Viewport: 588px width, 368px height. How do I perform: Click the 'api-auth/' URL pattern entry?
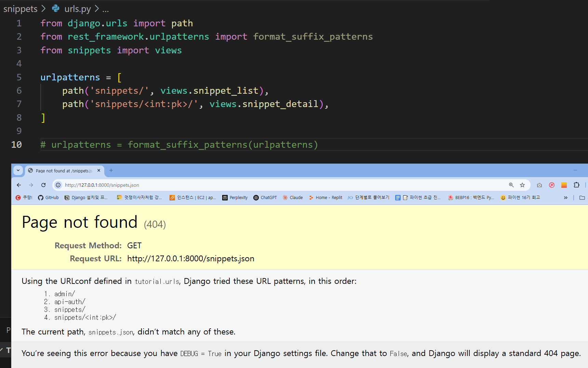click(x=70, y=302)
